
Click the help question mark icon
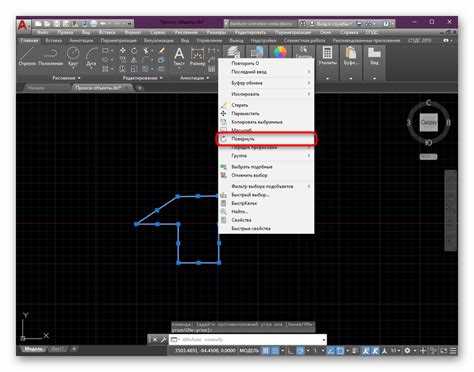pos(386,24)
